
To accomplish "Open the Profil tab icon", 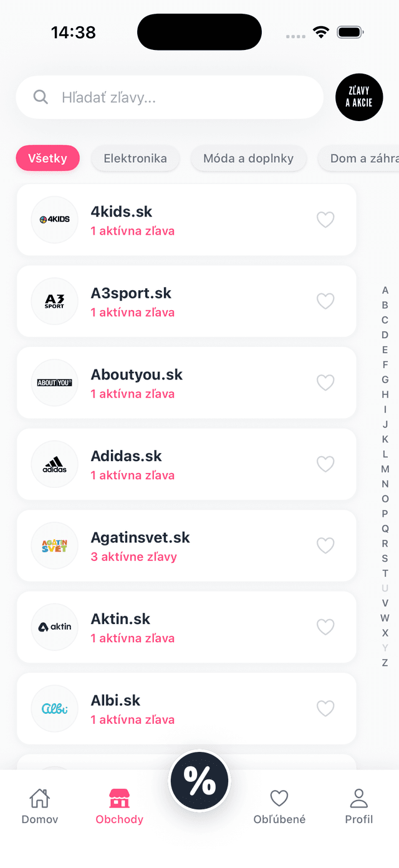I will [x=359, y=798].
